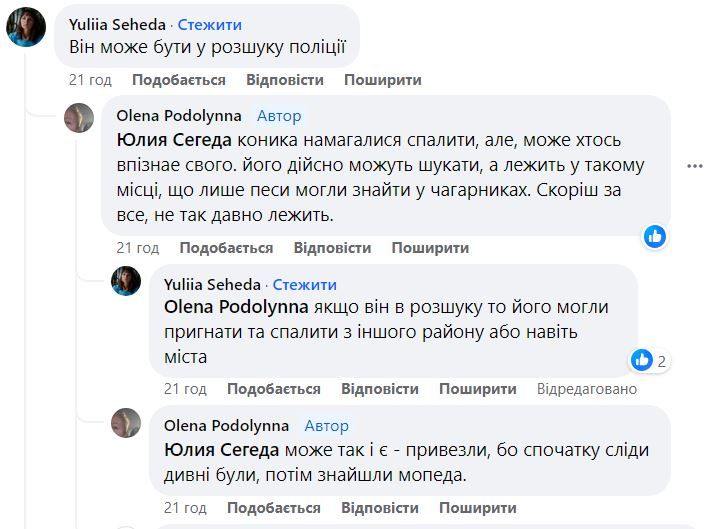Open Olena Podolynna's profile name on last reply

tap(226, 426)
